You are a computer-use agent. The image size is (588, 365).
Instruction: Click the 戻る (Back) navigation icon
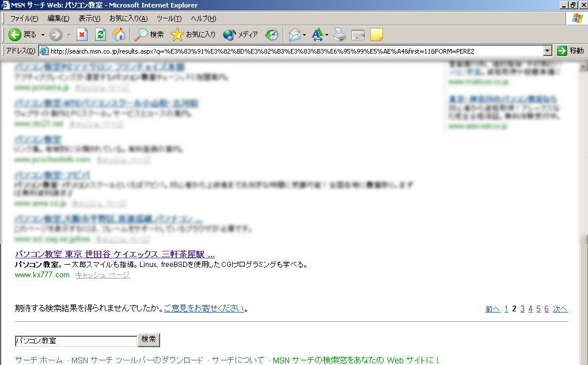click(x=16, y=35)
